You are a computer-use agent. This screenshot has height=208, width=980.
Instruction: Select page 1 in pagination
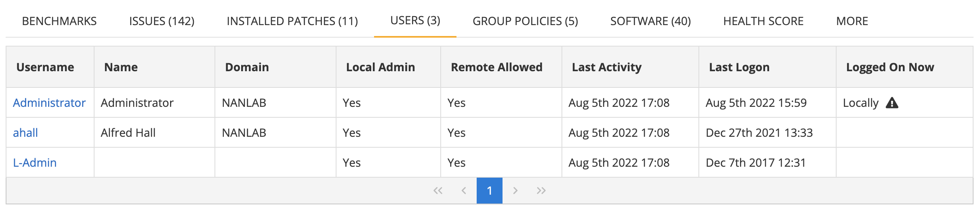click(x=489, y=191)
